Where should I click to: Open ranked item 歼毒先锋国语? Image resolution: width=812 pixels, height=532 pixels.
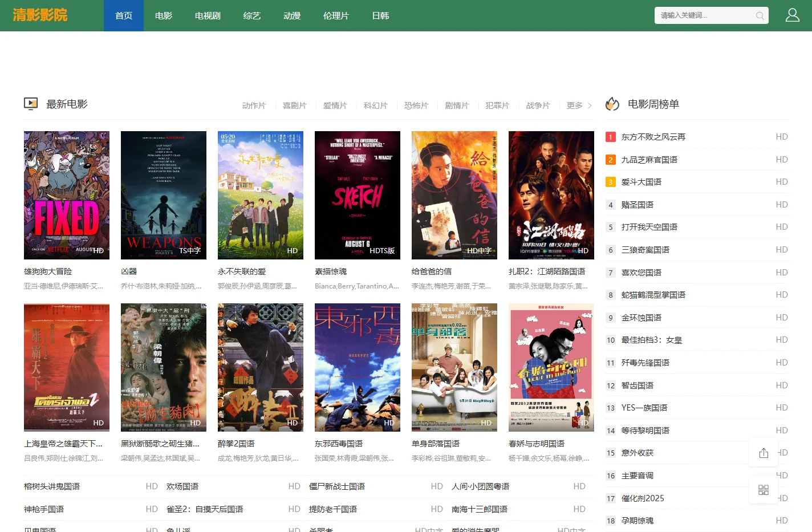[645, 363]
